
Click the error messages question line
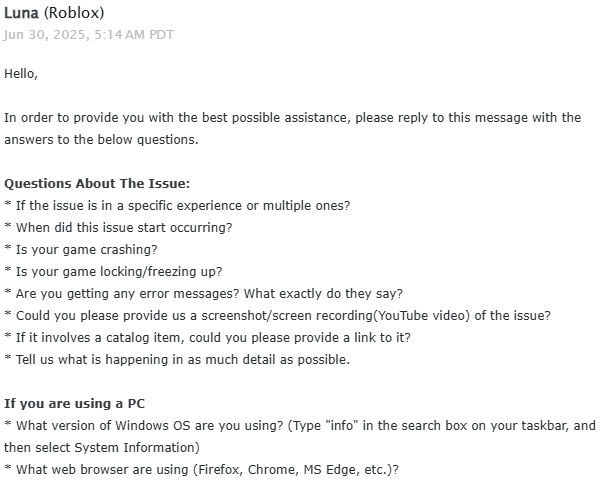tap(203, 294)
